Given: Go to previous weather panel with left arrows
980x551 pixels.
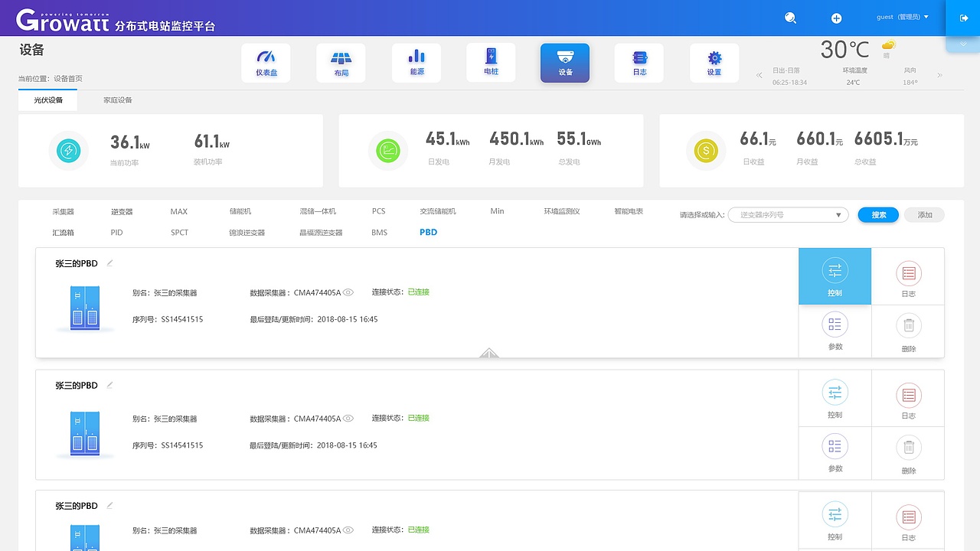Looking at the screenshot, I should (x=759, y=75).
